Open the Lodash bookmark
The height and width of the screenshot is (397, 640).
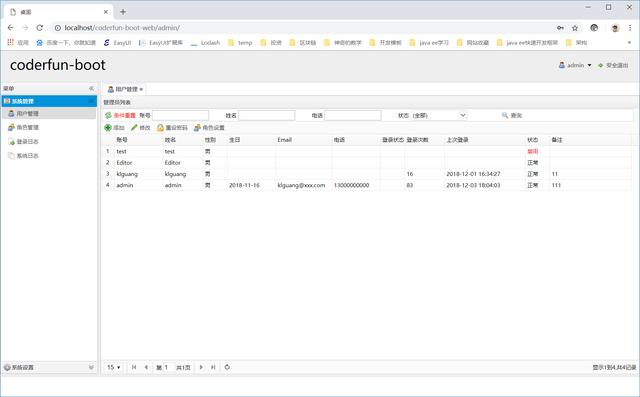click(205, 42)
